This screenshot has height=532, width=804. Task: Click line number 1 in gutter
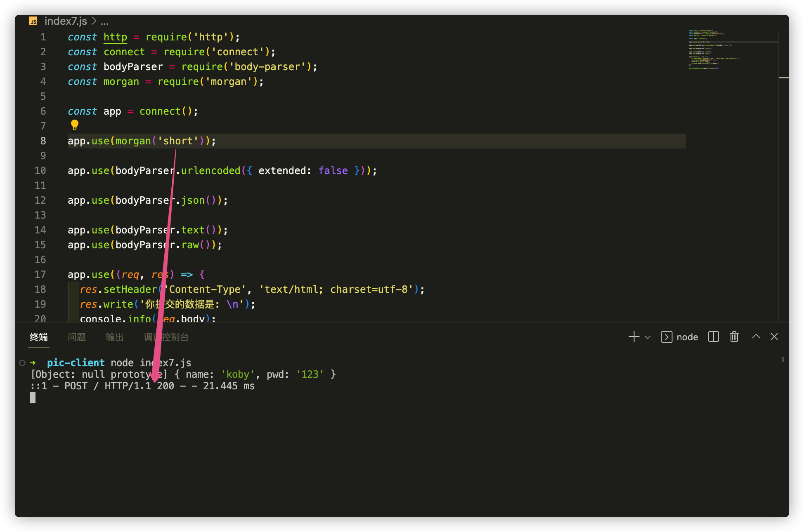(43, 37)
